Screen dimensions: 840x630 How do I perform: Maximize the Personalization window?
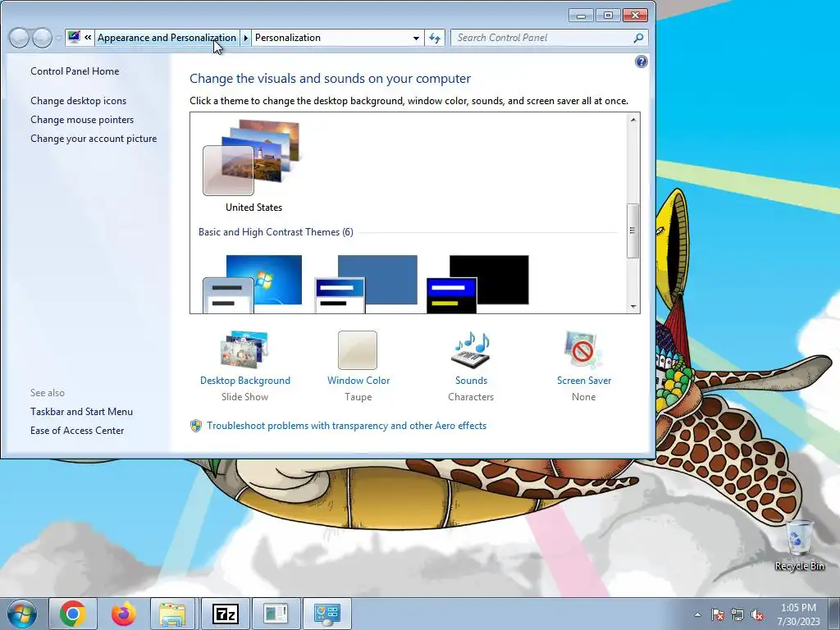[x=608, y=15]
